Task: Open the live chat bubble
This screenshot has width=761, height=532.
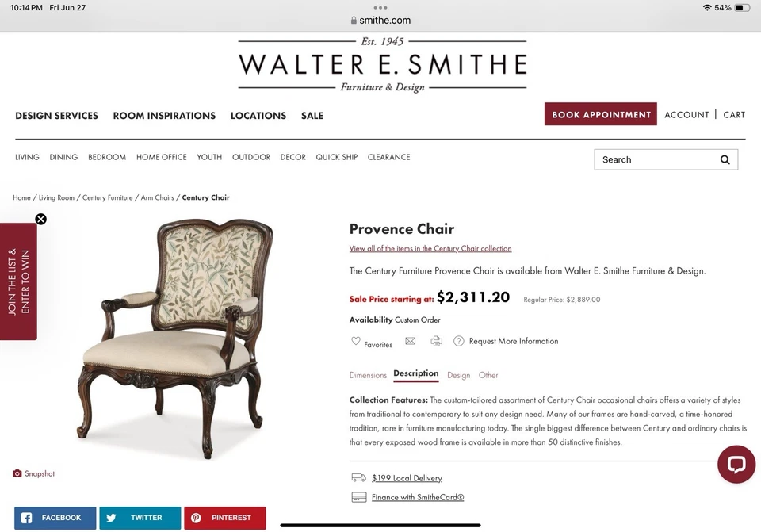Action: (736, 464)
